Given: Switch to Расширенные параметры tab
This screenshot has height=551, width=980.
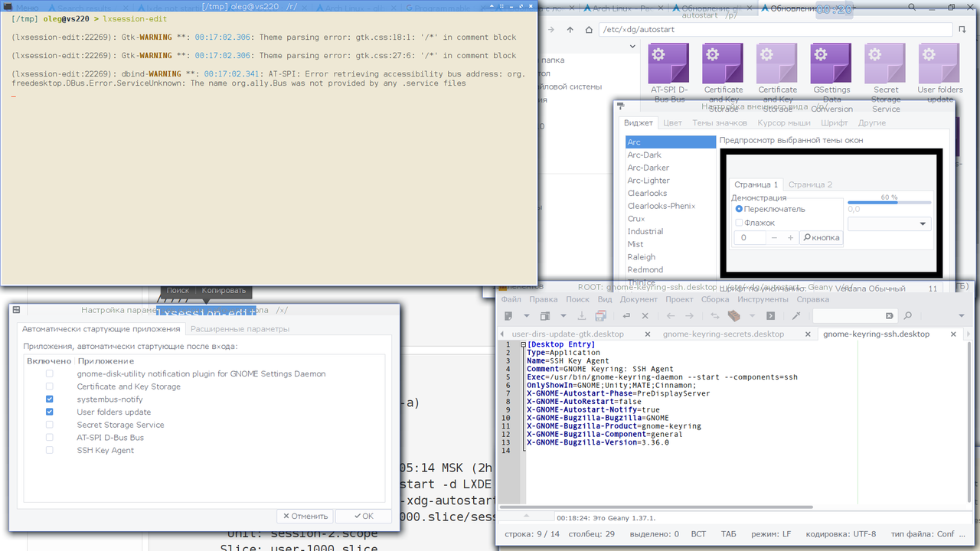Looking at the screenshot, I should (x=240, y=329).
